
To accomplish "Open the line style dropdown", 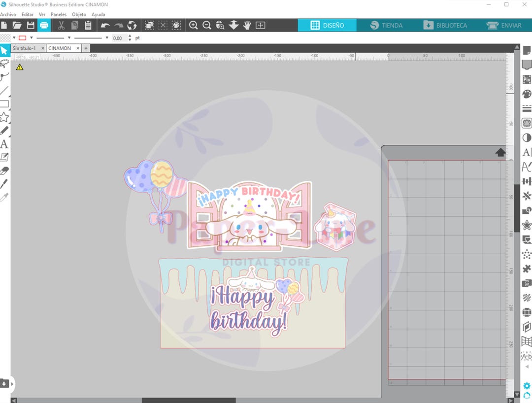I will [x=69, y=37].
